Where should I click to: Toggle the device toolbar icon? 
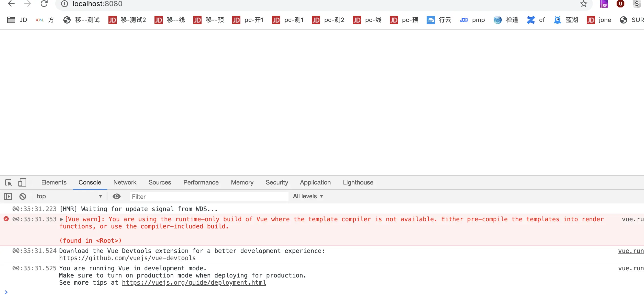[x=22, y=182]
